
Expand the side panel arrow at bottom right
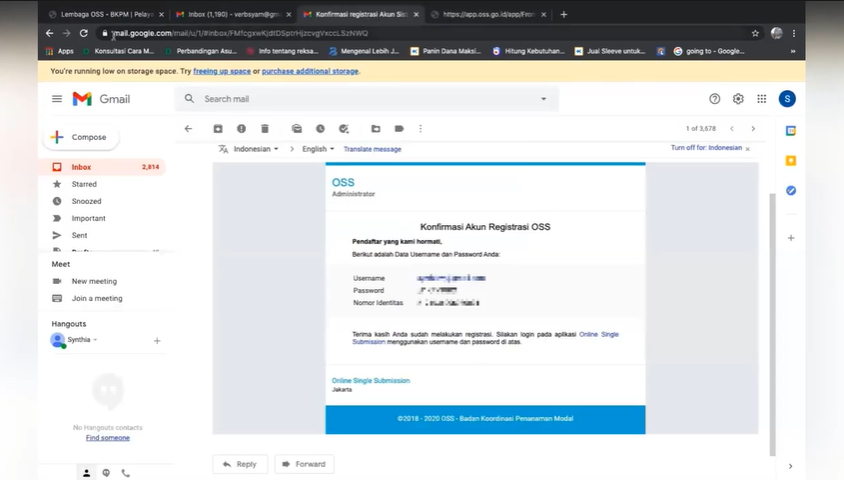coord(790,466)
